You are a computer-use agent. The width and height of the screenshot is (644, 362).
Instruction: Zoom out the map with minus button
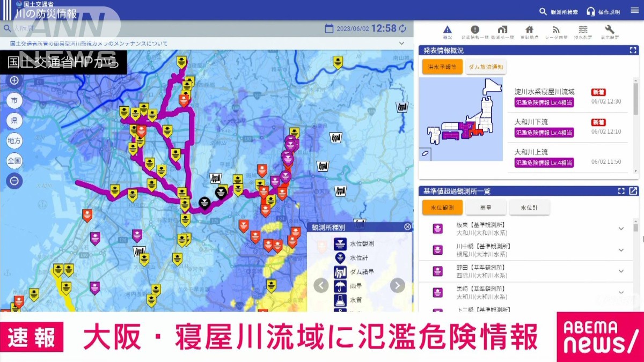click(14, 181)
